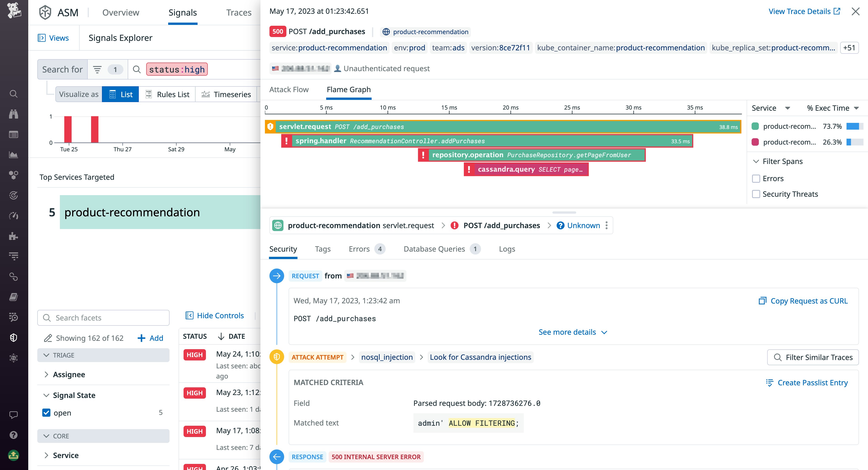Switch visualization to Timeseries
This screenshot has height=470, width=868.
226,94
